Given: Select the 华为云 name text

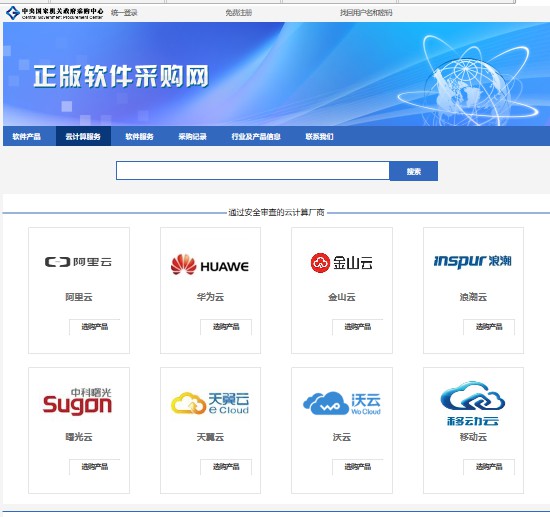Looking at the screenshot, I should tap(210, 297).
